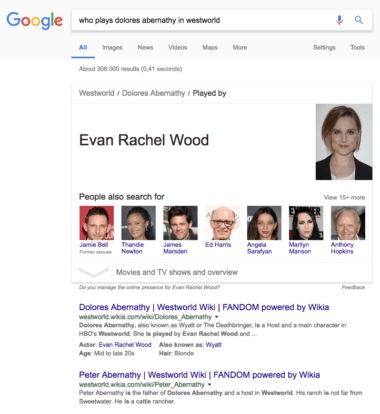This screenshot has height=414, width=380.
Task: Open the Maps tab
Action: [210, 47]
